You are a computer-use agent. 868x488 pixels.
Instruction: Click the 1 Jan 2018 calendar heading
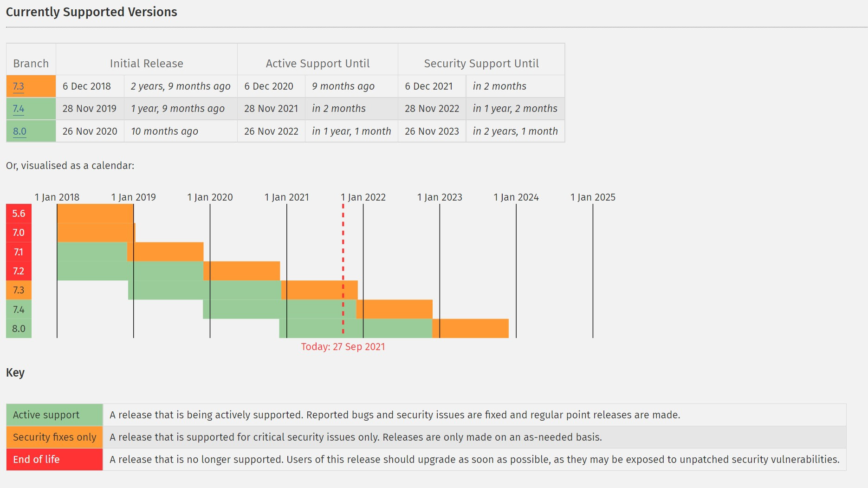57,197
